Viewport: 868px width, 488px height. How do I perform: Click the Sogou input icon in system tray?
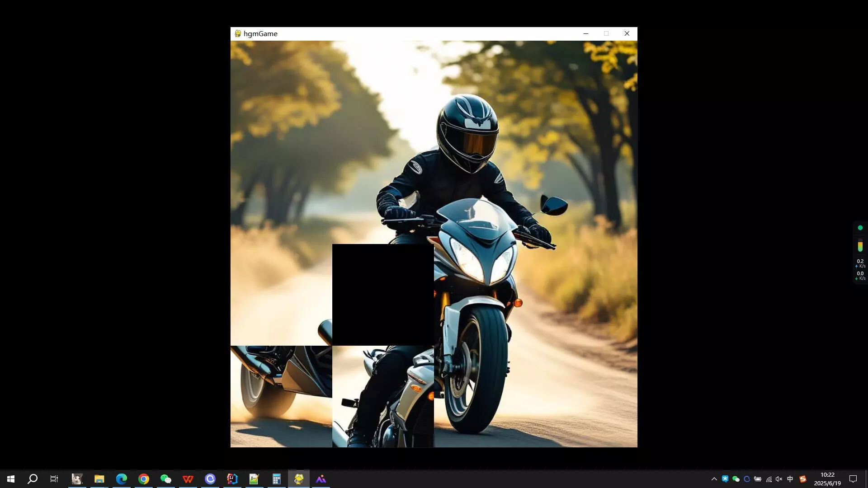802,479
